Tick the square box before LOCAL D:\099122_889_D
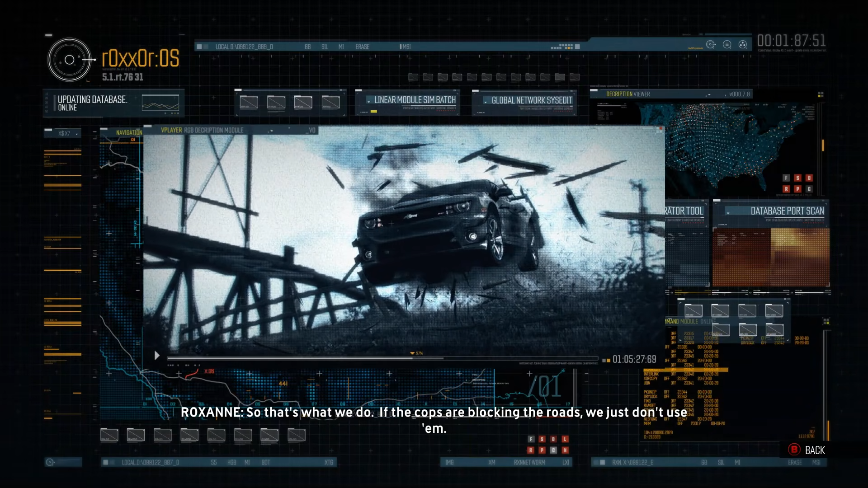Image resolution: width=868 pixels, height=488 pixels. [x=199, y=47]
